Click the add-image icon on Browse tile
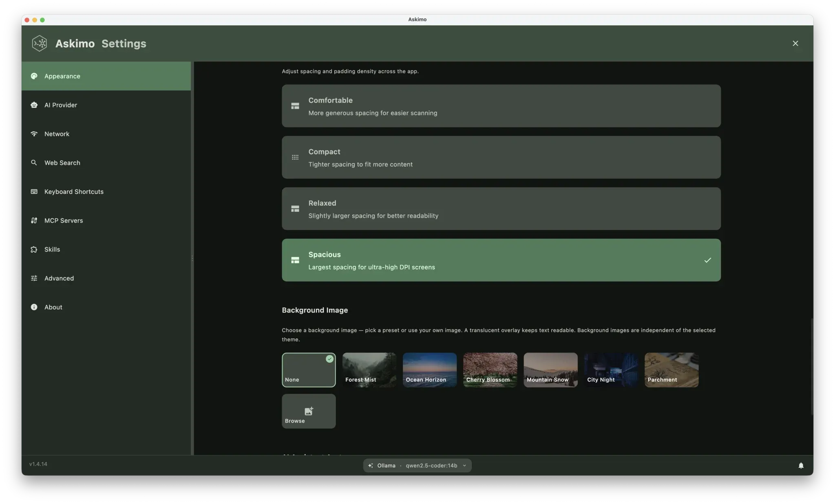The image size is (835, 504). (309, 411)
